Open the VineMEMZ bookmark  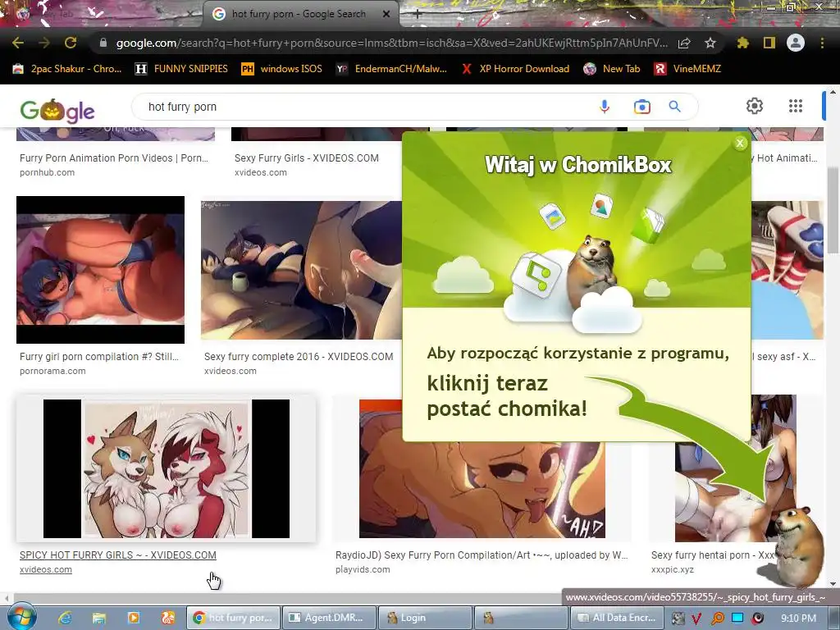point(687,69)
